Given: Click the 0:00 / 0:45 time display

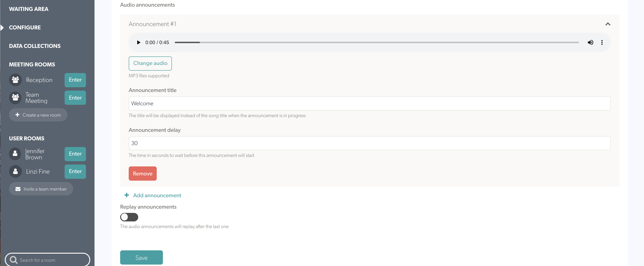Looking at the screenshot, I should point(157,42).
